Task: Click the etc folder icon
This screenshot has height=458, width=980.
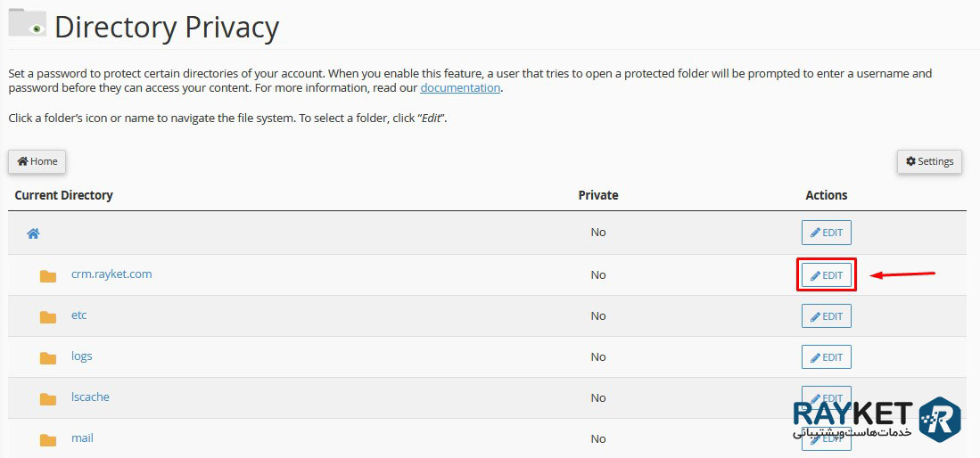Action: point(48,316)
